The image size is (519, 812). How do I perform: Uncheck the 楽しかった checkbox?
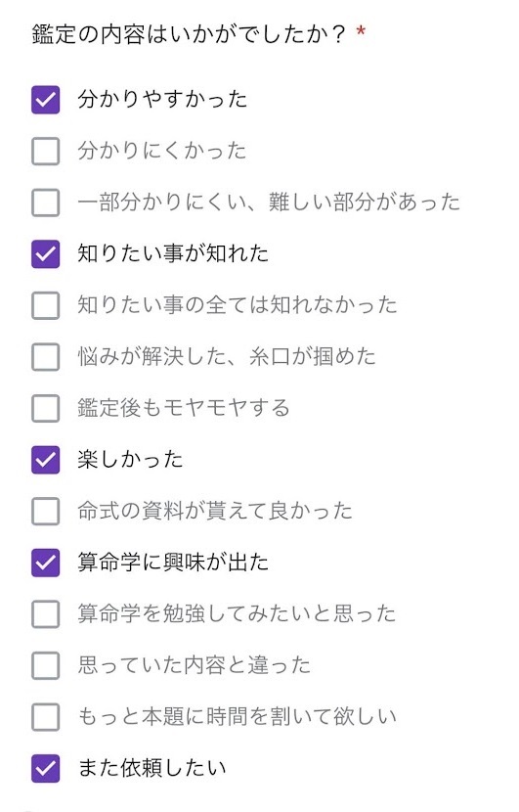click(x=46, y=460)
